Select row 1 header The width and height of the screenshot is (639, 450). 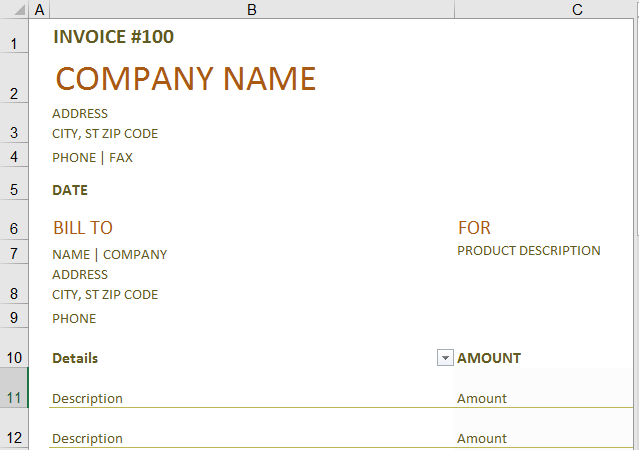click(14, 44)
